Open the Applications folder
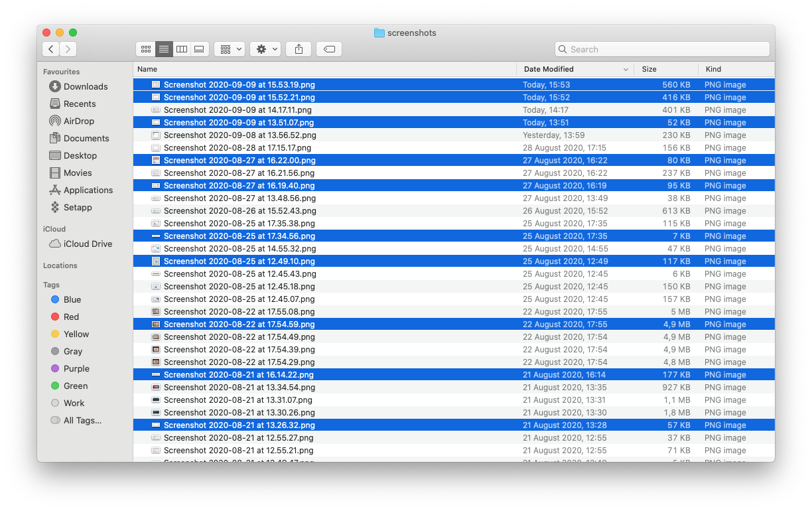 click(x=89, y=190)
